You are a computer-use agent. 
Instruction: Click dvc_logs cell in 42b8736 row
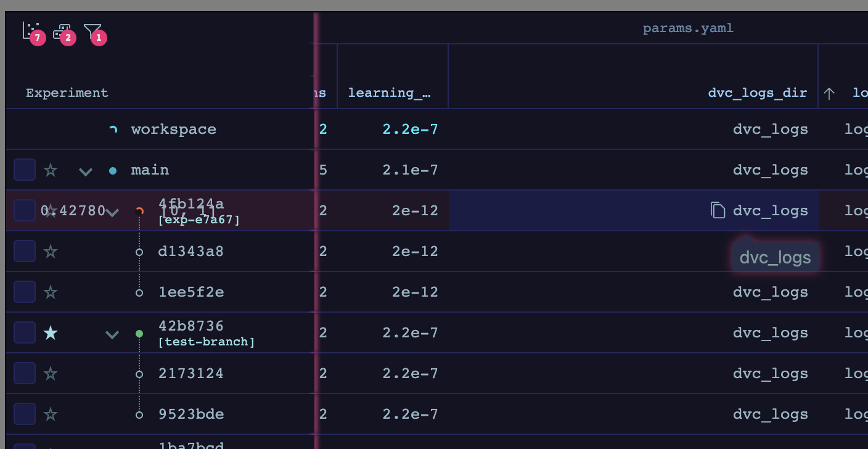[771, 332]
